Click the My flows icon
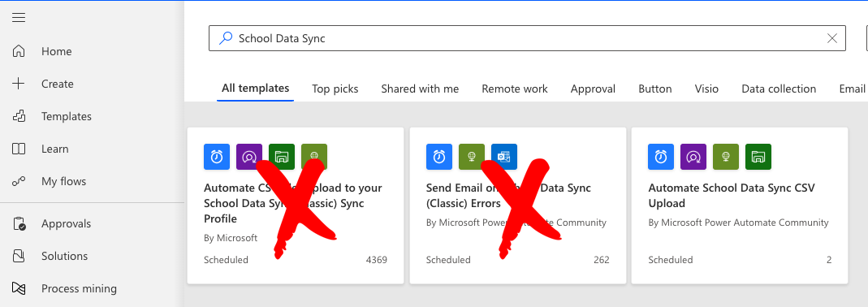Screen dimensions: 868x307 click(x=19, y=181)
